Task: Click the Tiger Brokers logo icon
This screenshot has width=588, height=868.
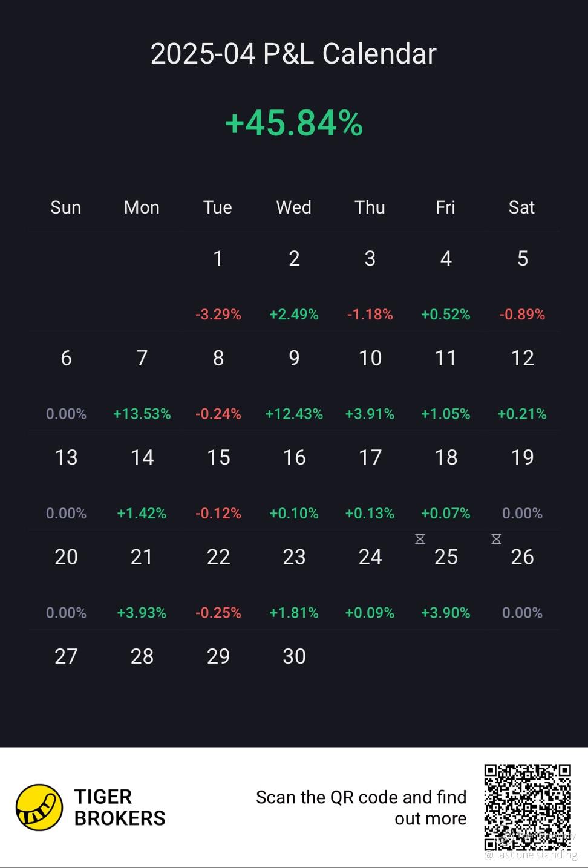Action: tap(39, 807)
